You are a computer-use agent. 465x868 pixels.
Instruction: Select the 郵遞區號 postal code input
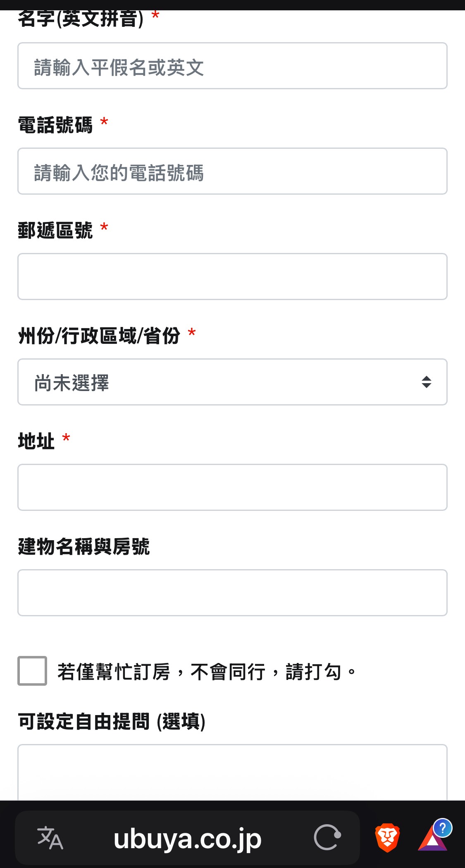tap(232, 277)
